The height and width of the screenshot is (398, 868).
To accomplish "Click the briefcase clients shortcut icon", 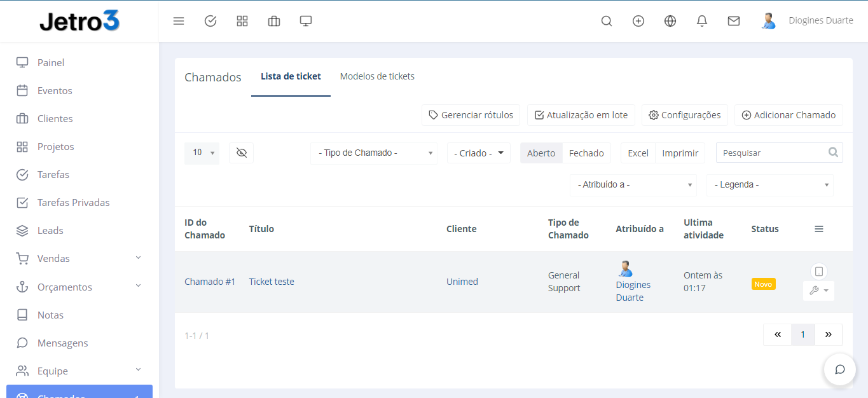I will pyautogui.click(x=274, y=21).
